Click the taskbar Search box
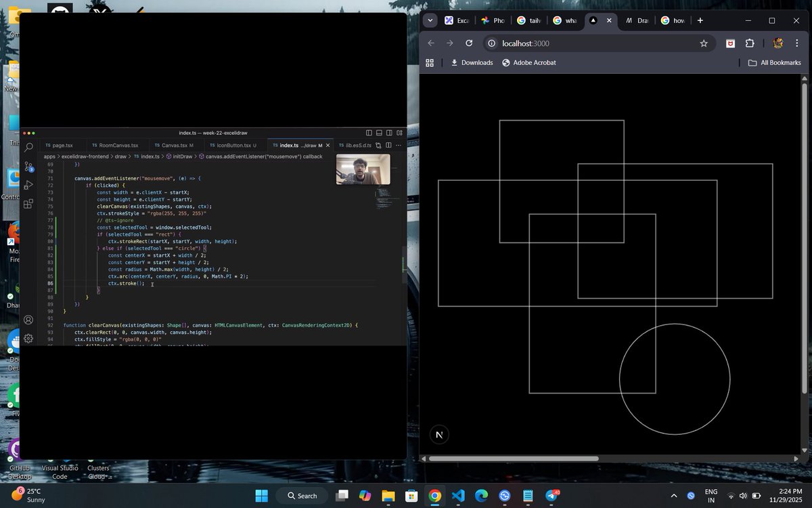Image resolution: width=812 pixels, height=508 pixels. coord(302,496)
